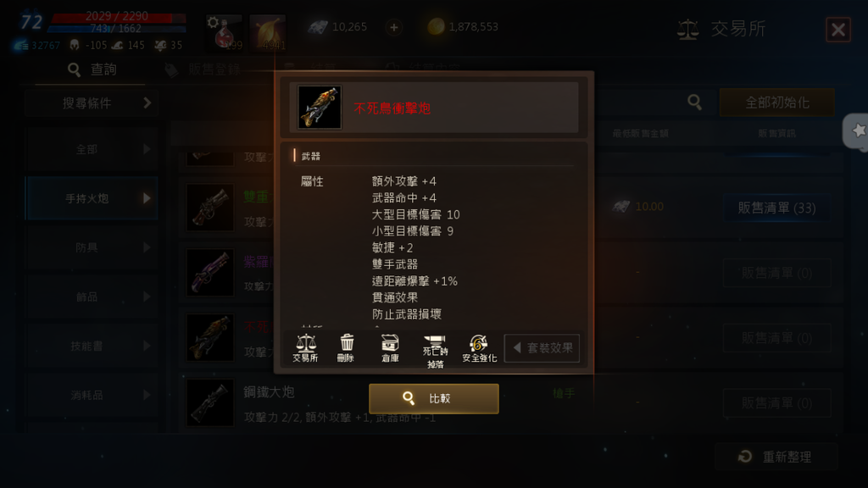Open the star favorites tab on right edge
This screenshot has height=488, width=868.
click(857, 130)
